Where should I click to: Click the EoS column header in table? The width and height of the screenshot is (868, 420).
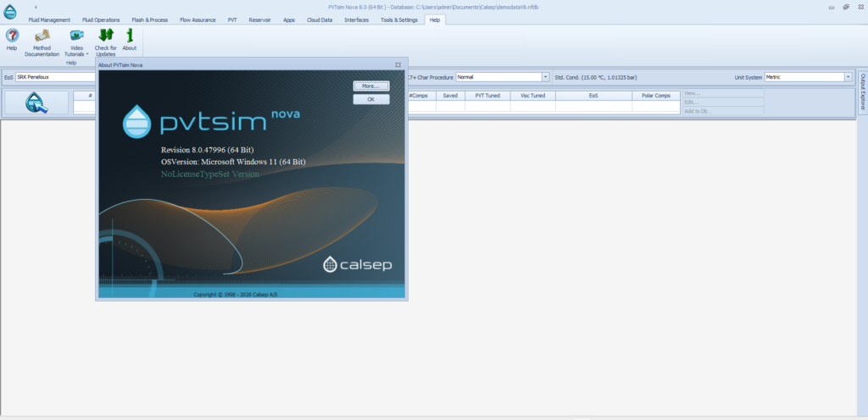pyautogui.click(x=593, y=96)
